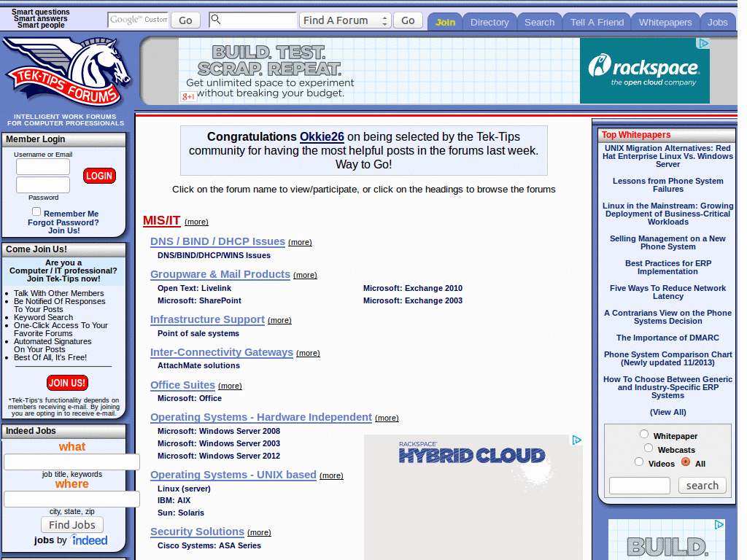Focus the whitepaper search text field
Image resolution: width=747 pixels, height=560 pixels.
pyautogui.click(x=639, y=486)
